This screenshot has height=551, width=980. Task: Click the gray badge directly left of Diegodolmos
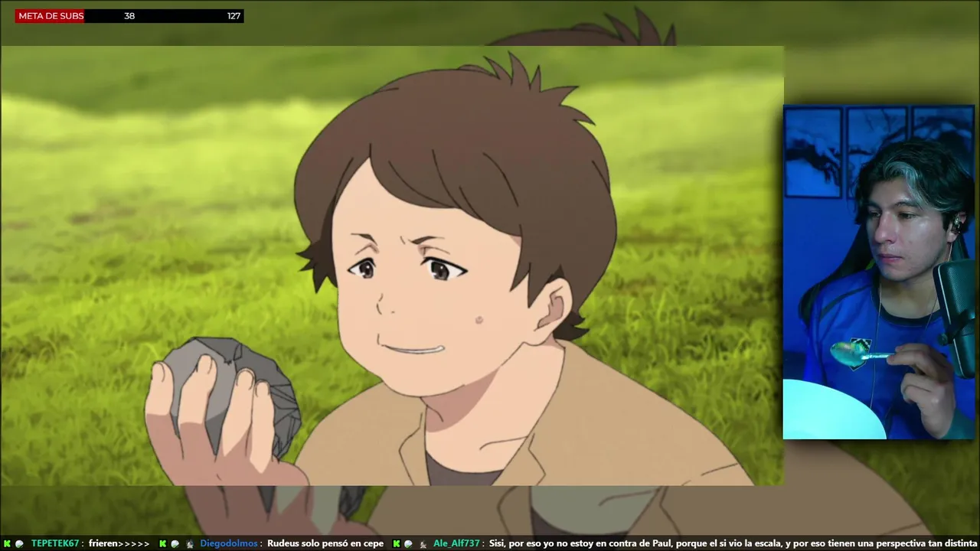pyautogui.click(x=189, y=543)
